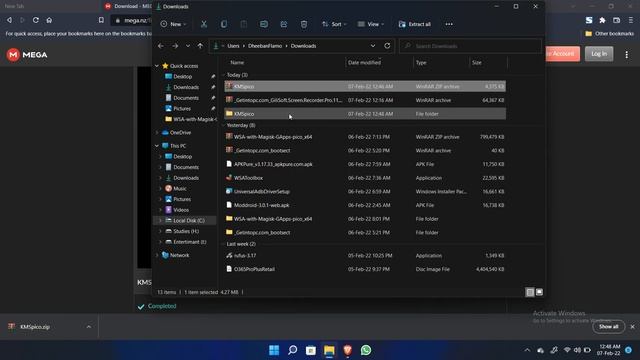Click browser reload button

tap(36, 20)
